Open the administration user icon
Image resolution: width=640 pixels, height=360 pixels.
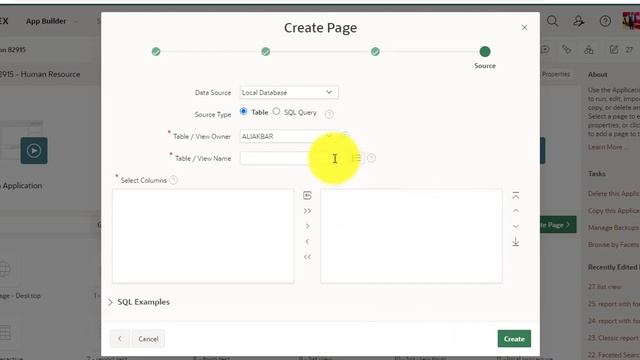pos(578,21)
